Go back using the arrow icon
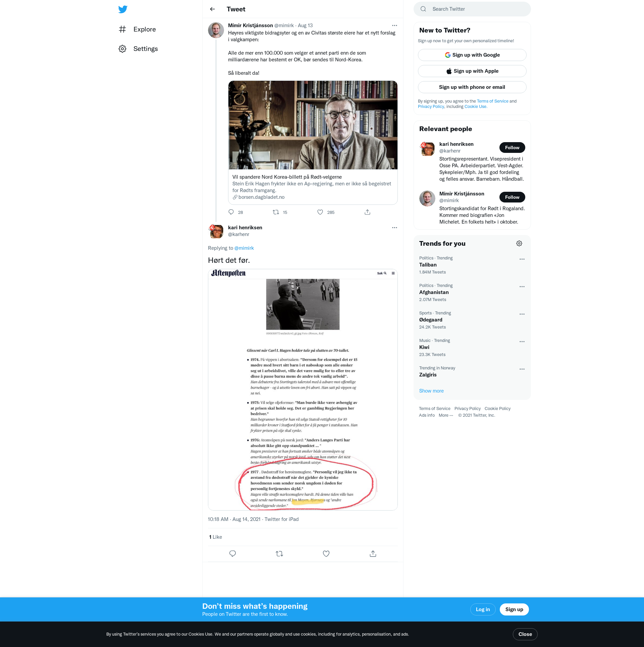This screenshot has height=647, width=644. (x=212, y=9)
